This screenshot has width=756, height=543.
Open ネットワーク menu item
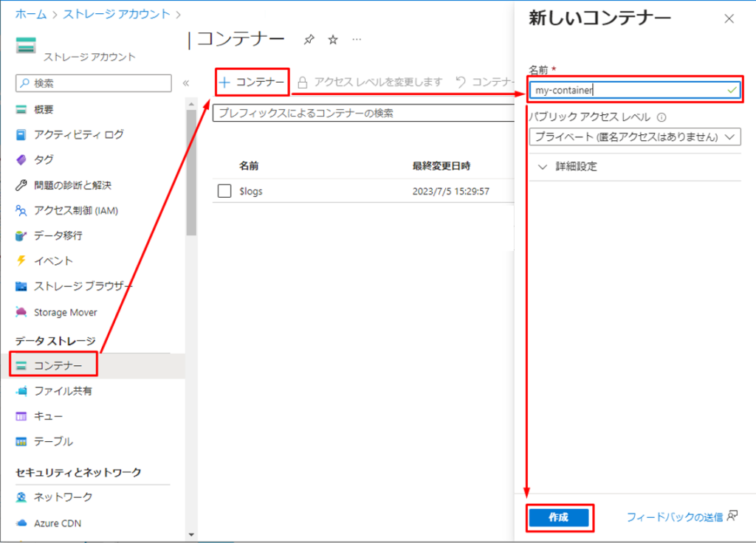pos(63,497)
